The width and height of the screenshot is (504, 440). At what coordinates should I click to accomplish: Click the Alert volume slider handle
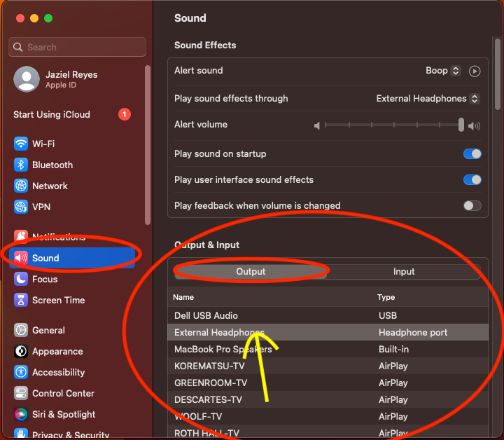[461, 125]
